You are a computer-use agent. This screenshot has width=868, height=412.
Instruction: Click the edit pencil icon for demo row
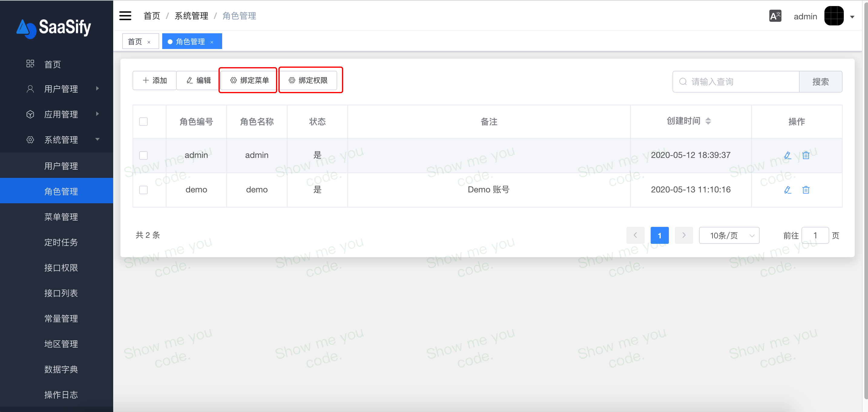787,190
